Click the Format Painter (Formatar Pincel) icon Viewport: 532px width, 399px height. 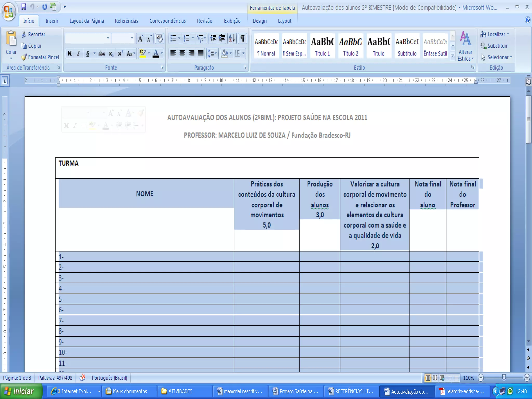coord(24,57)
